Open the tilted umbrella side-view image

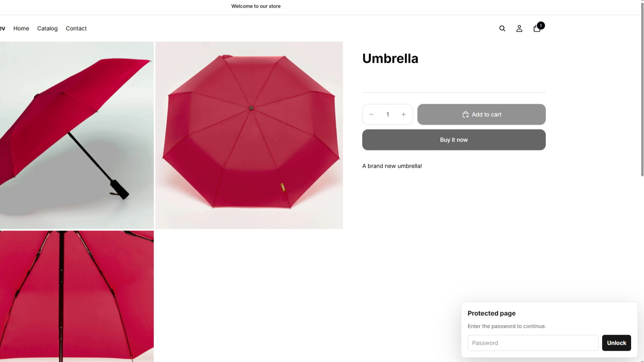tap(77, 136)
